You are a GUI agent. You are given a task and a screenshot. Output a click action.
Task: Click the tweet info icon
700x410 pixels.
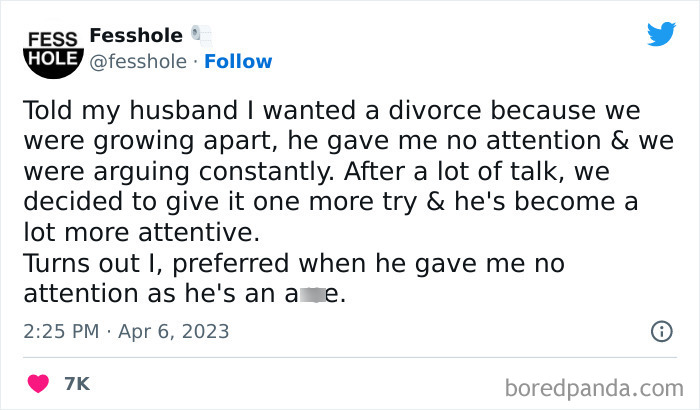661,331
